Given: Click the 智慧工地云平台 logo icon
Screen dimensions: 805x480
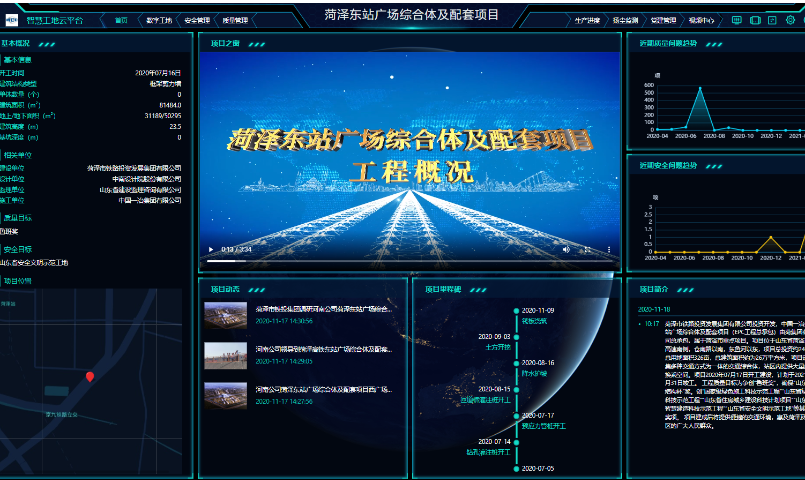Looking at the screenshot, I should point(12,19).
